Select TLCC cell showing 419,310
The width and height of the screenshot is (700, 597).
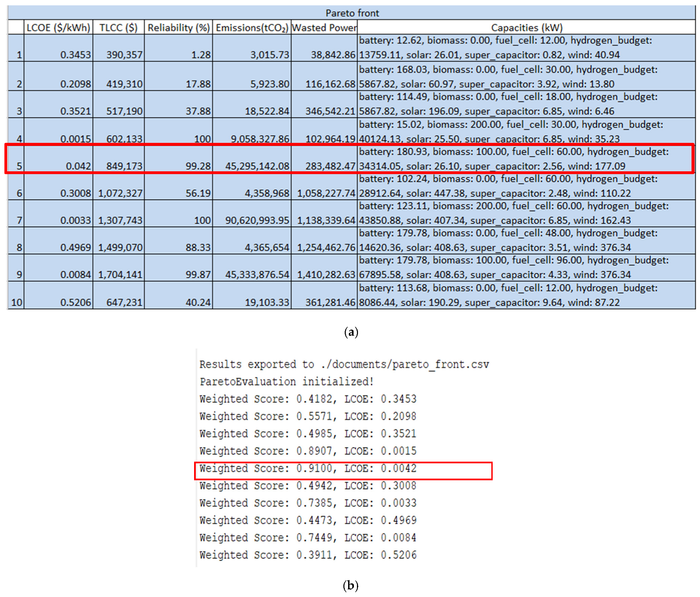coord(118,76)
